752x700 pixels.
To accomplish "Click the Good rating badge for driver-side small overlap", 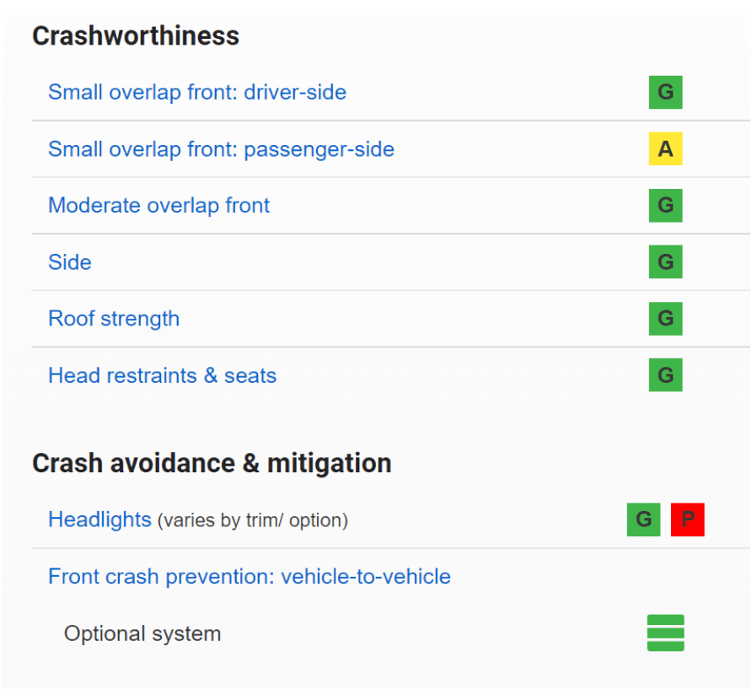I will 665,93.
